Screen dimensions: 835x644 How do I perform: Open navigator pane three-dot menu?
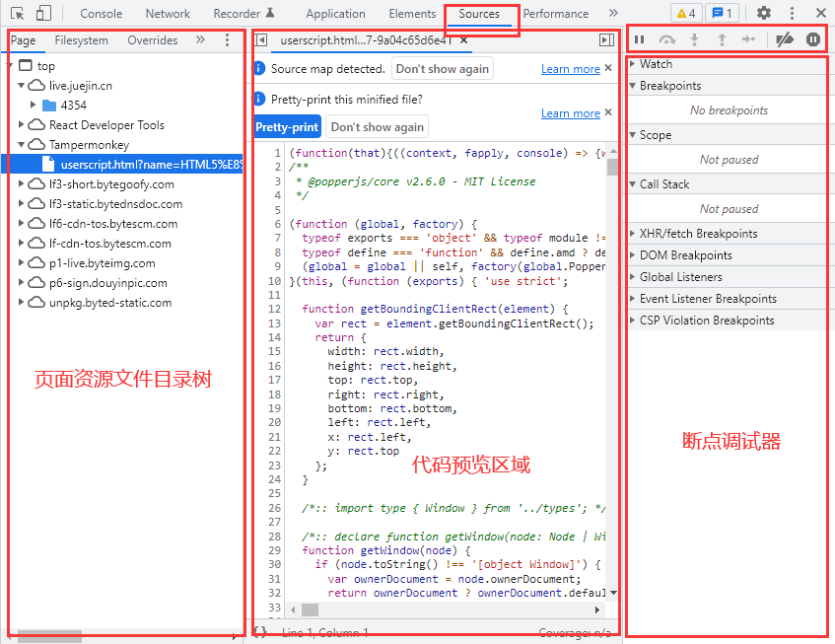point(227,40)
